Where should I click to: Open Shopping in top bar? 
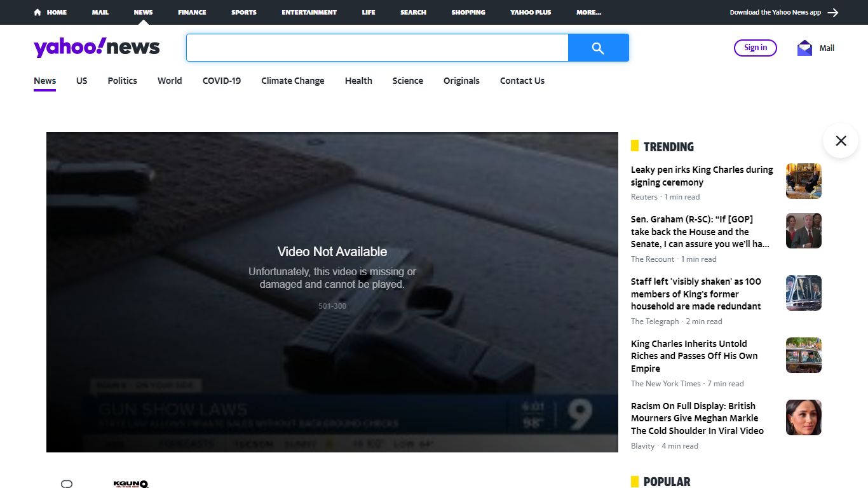pyautogui.click(x=468, y=12)
